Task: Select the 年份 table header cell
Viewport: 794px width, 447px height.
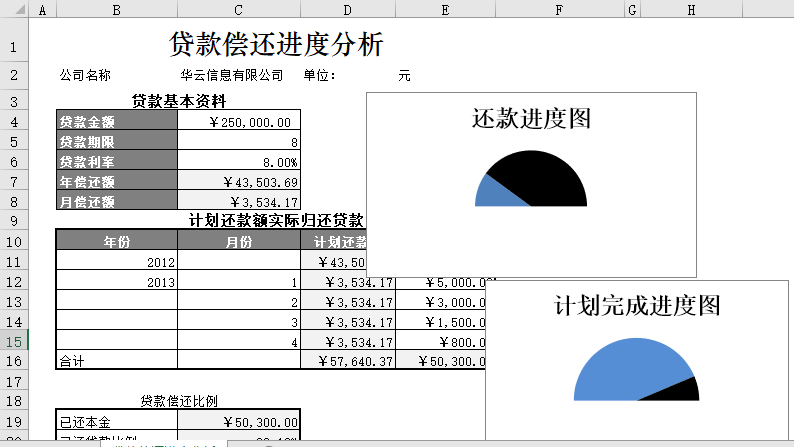Action: [x=117, y=241]
